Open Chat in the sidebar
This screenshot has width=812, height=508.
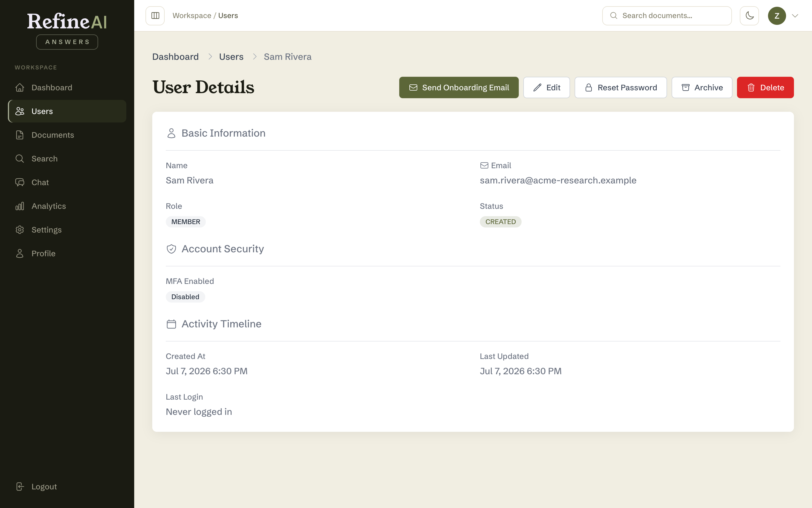point(67,182)
